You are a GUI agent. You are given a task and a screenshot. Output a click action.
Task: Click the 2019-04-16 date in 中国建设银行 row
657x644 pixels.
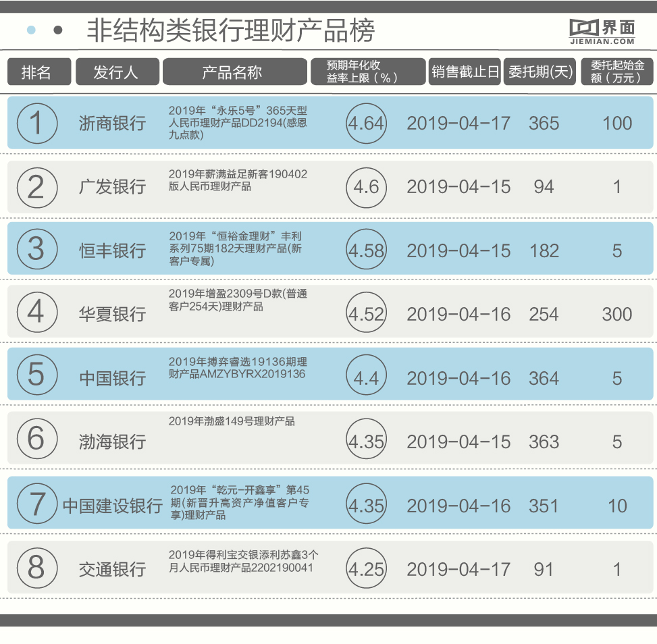[x=458, y=506]
